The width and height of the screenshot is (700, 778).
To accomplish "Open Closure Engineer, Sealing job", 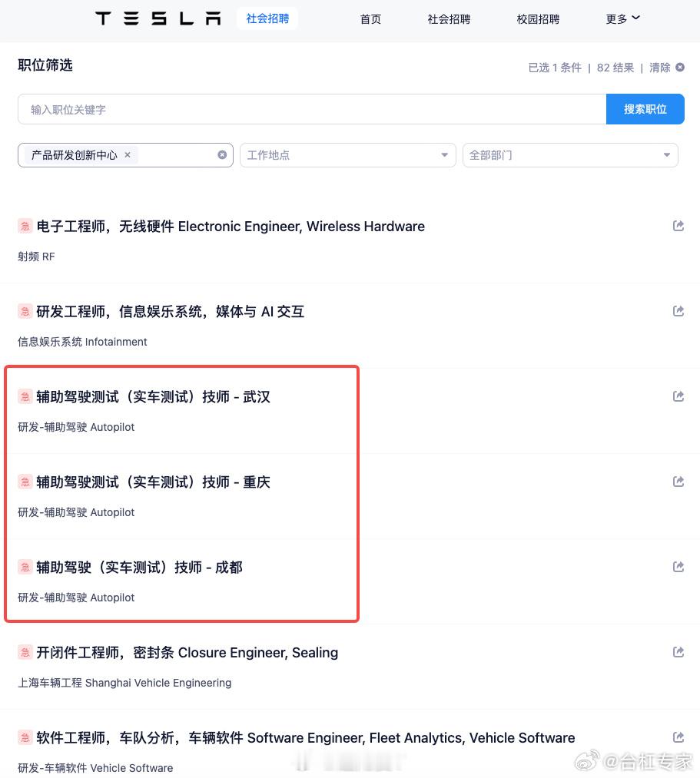I will point(187,653).
